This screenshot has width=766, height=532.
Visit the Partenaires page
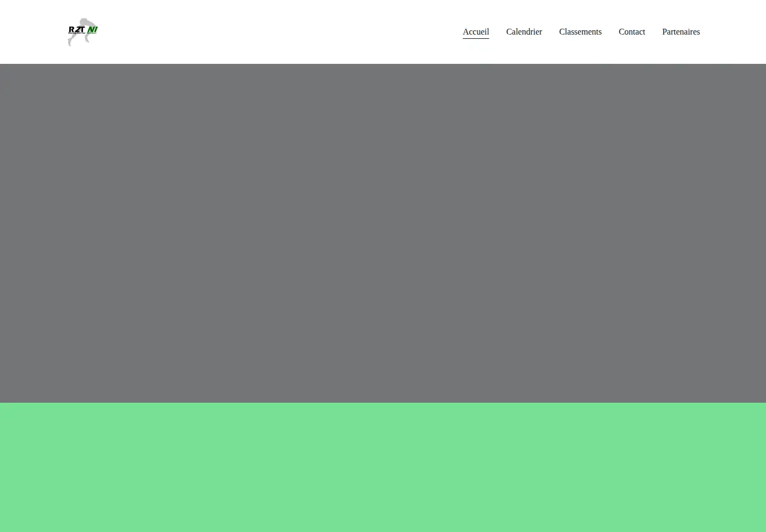tap(681, 32)
